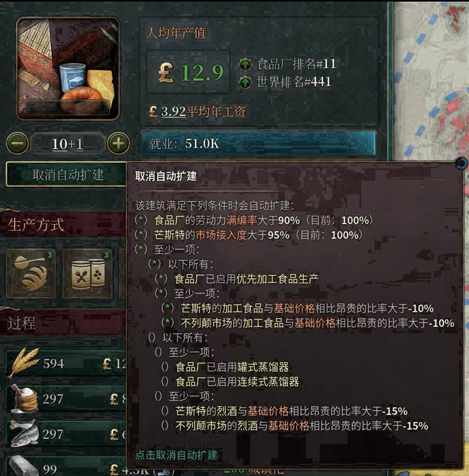Click the 3.92 average annual wage link
The image size is (469, 476).
173,112
